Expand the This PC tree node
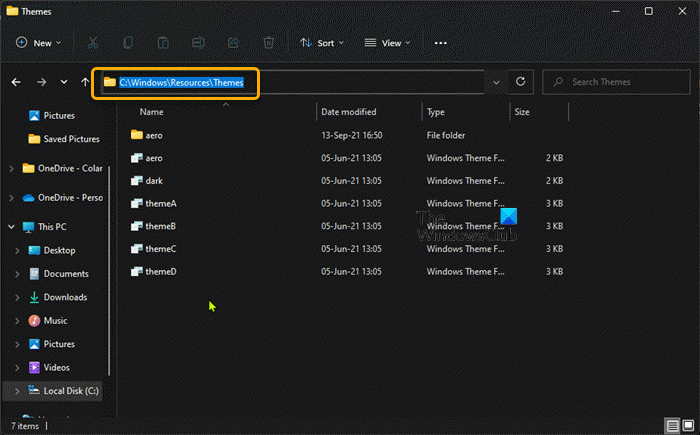The width and height of the screenshot is (700, 435). (11, 227)
